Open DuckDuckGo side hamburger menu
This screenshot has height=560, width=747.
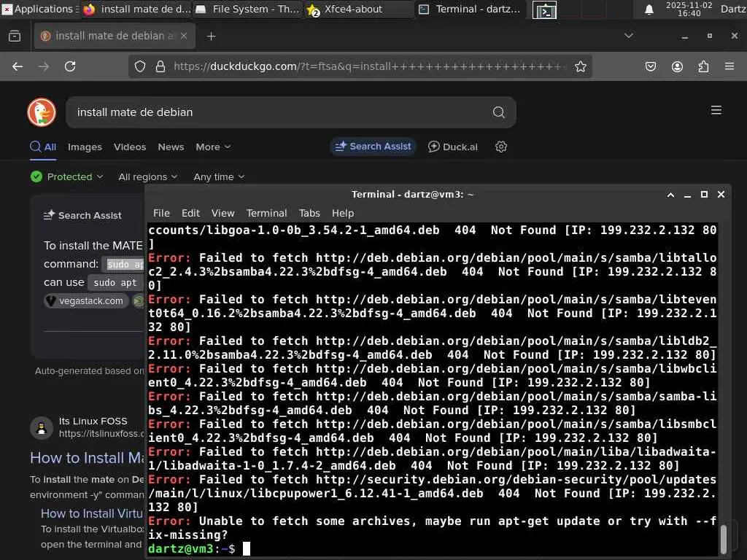point(716,111)
